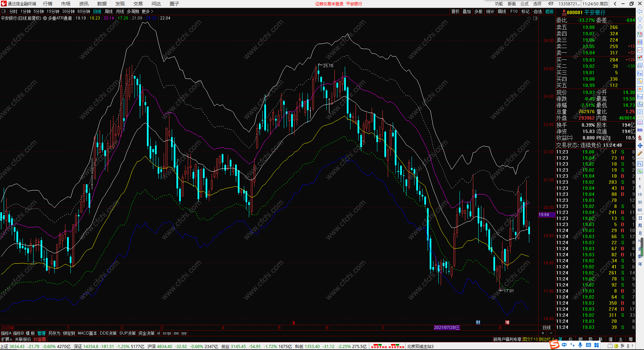The height and width of the screenshot is (350, 644).
Task: Open the Sogou toolbox grid icon
Action: (x=596, y=345)
